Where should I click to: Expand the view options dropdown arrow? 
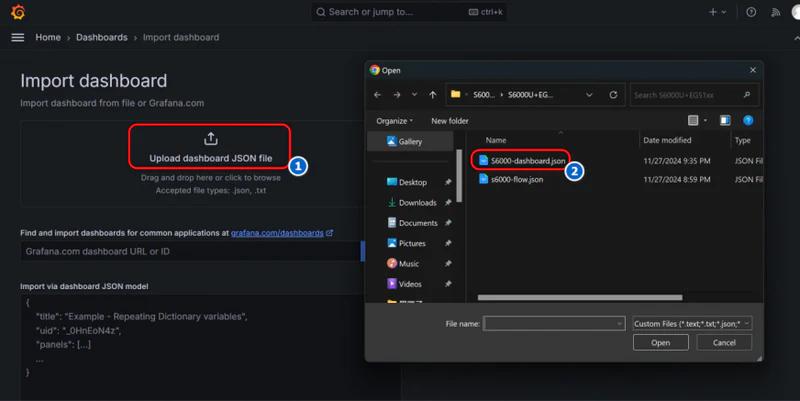[x=706, y=121]
